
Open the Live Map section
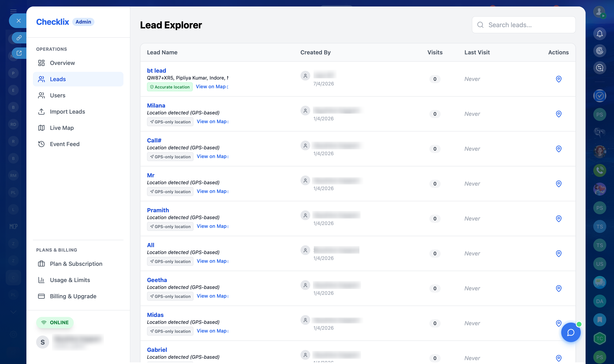62,128
